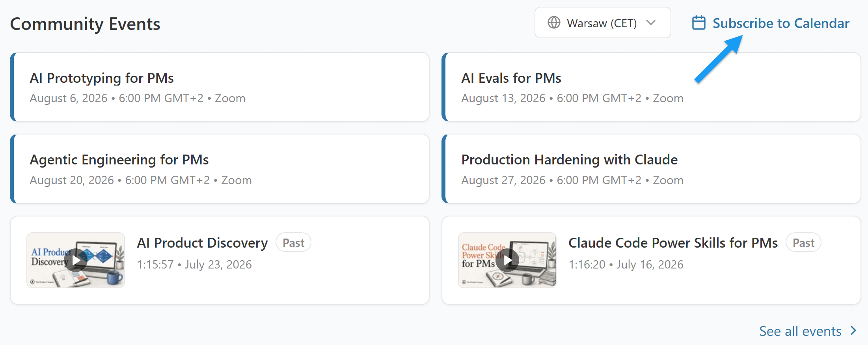This screenshot has width=868, height=345.
Task: Open the AI Prototyping for PMs event
Action: click(x=220, y=87)
